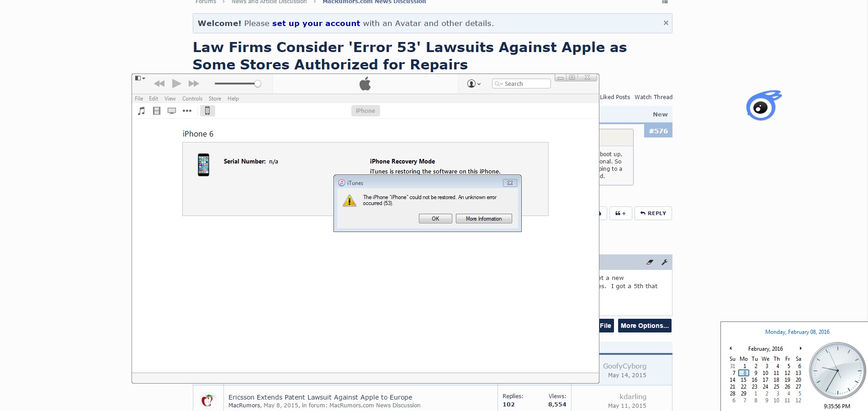The image size is (868, 411).
Task: Click the 'February, 2016' calendar header
Action: [766, 349]
